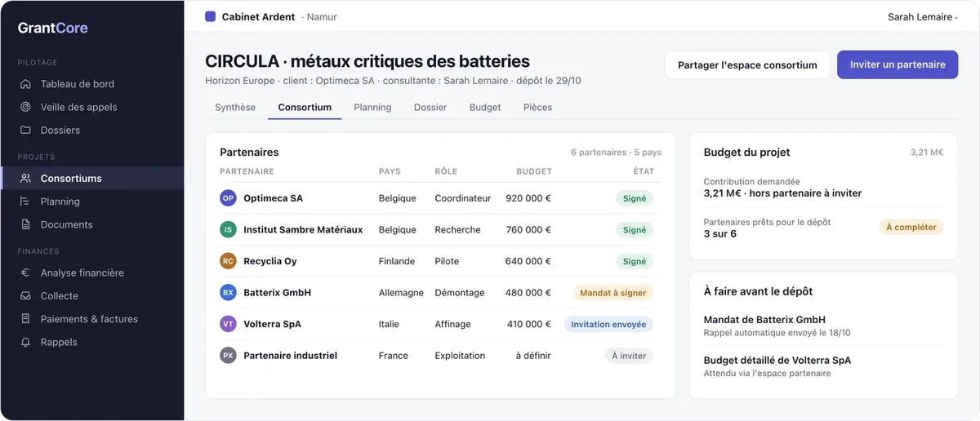Image resolution: width=980 pixels, height=421 pixels.
Task: Click the Planning icon in sidebar
Action: [x=26, y=202]
